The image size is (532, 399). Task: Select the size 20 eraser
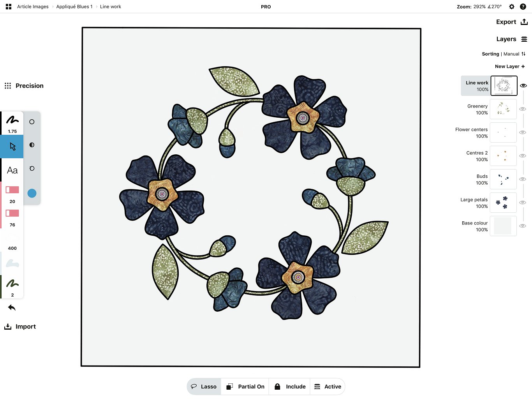click(12, 194)
